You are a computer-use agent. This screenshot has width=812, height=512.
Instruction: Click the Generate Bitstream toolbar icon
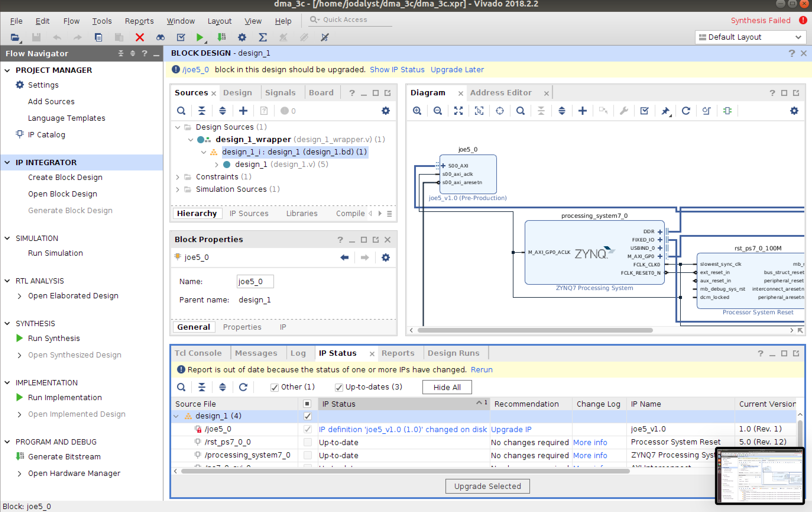221,37
